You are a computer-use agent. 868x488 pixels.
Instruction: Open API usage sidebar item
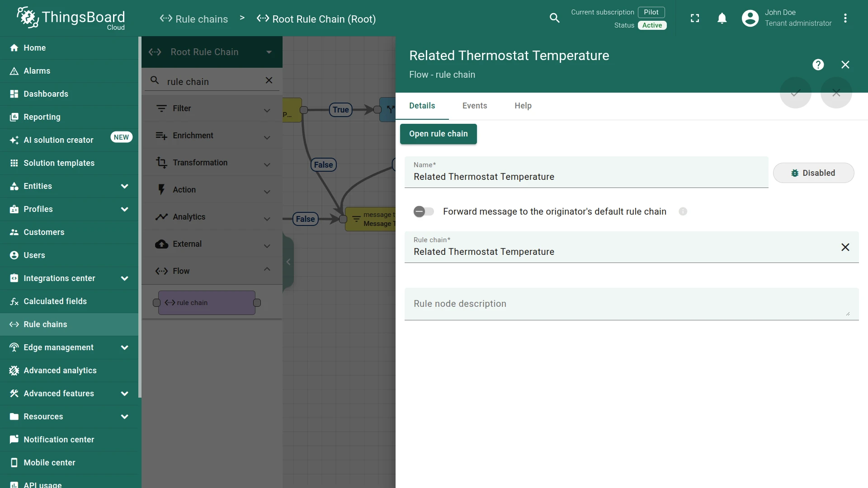[69, 482]
